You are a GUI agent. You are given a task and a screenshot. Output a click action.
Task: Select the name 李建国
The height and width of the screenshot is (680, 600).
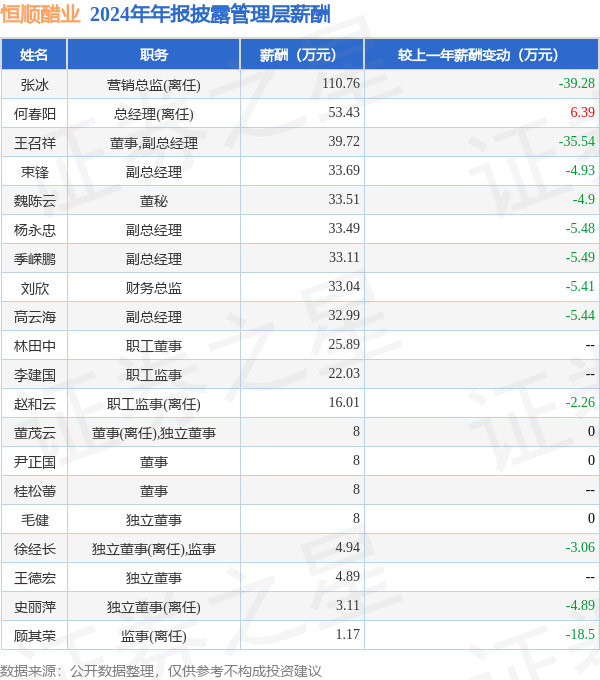coord(35,375)
